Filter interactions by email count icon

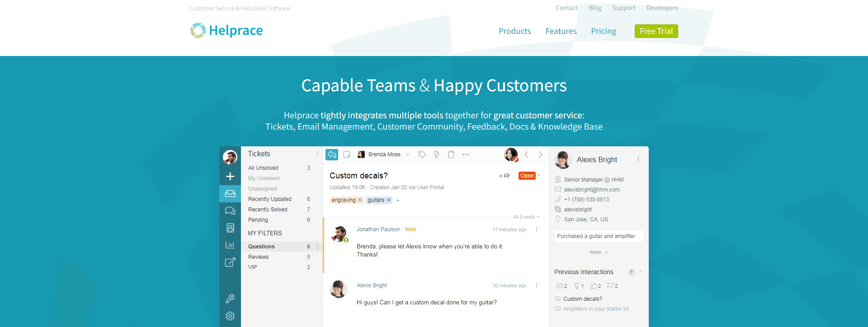coord(561,286)
